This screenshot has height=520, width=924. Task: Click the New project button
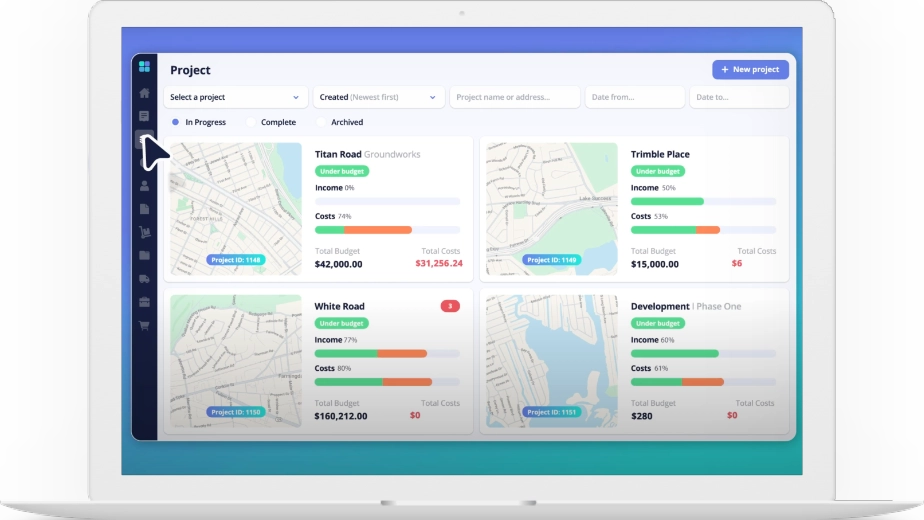pyautogui.click(x=750, y=69)
